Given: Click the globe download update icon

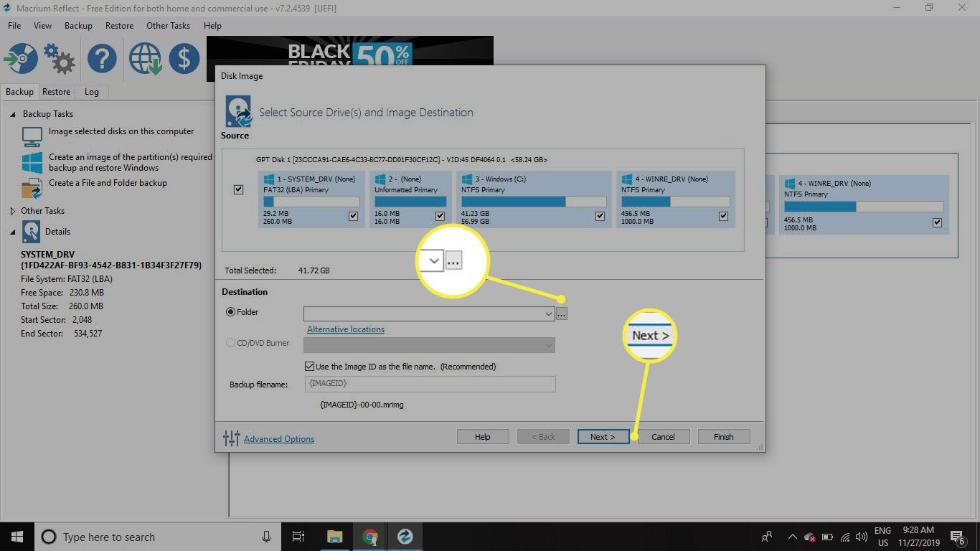Looking at the screenshot, I should (145, 58).
